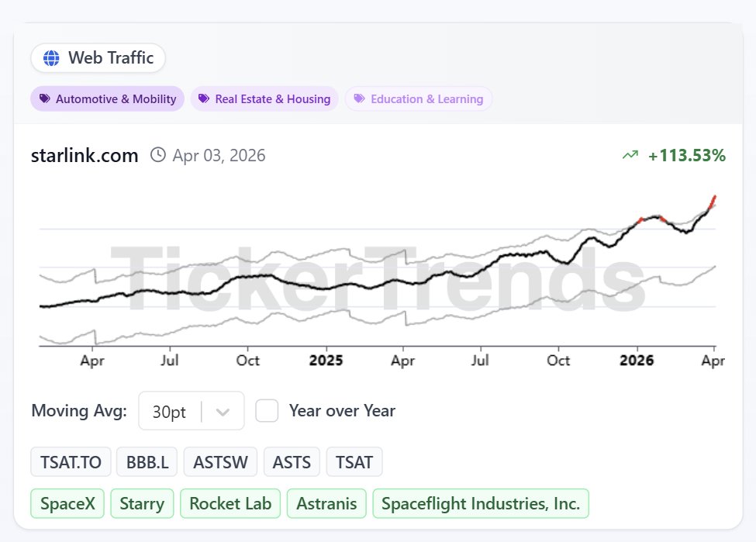The height and width of the screenshot is (542, 756).
Task: Select the Real Estate & Housing tag
Action: tap(264, 98)
